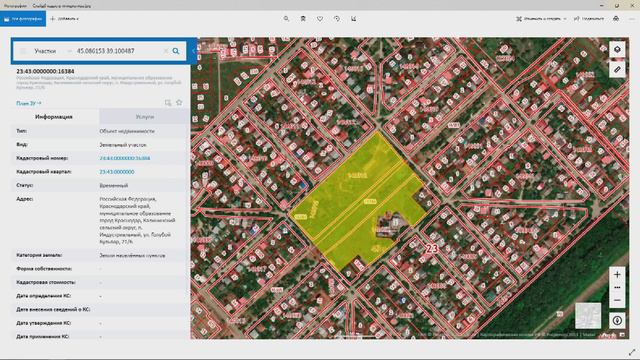
Task: Click the zoom magnifier icon in Photos toolbar
Action: click(286, 19)
